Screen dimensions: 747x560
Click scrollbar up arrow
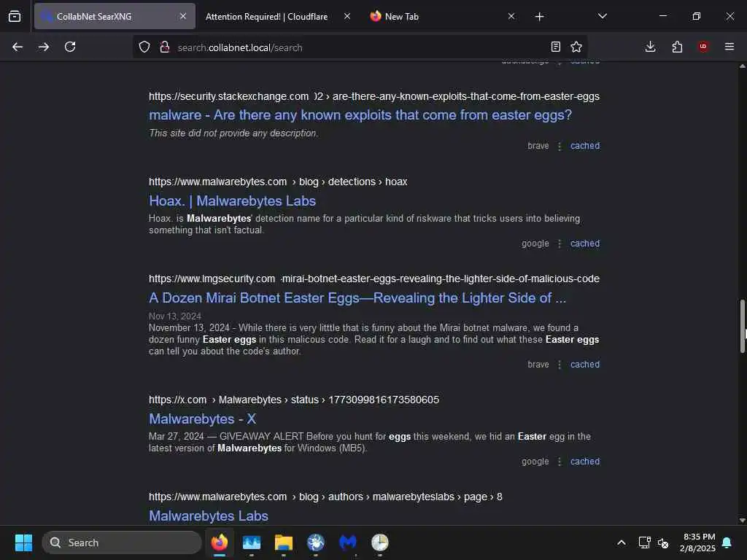point(742,66)
